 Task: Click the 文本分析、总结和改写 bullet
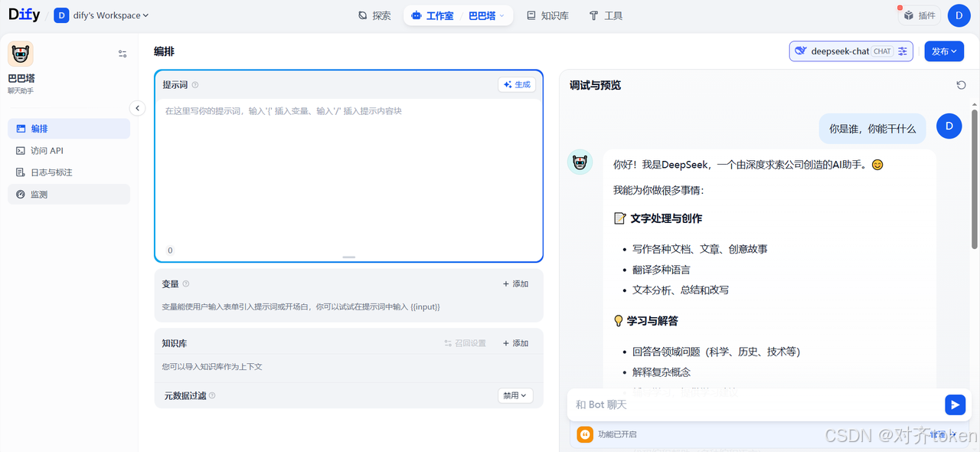pos(681,290)
